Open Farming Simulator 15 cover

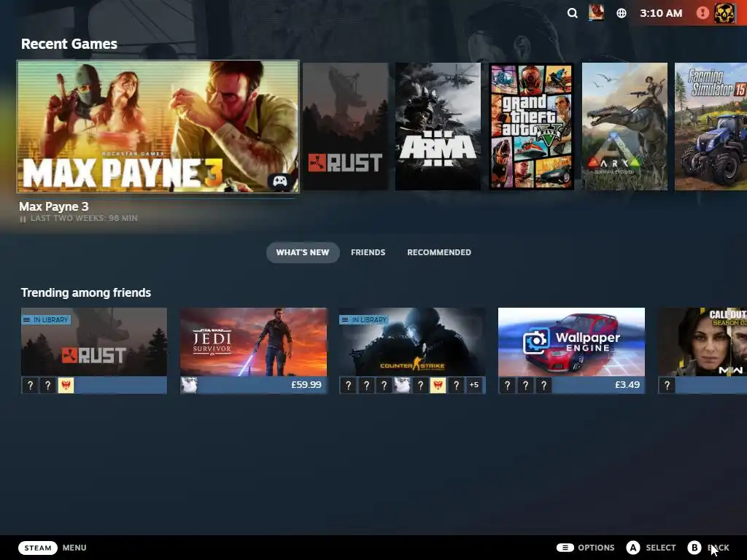click(711, 127)
